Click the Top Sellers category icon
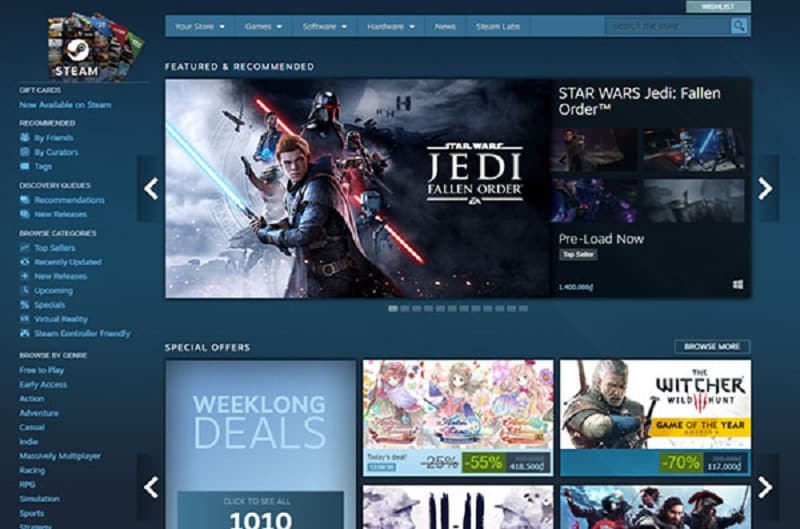The image size is (800, 529). point(24,247)
